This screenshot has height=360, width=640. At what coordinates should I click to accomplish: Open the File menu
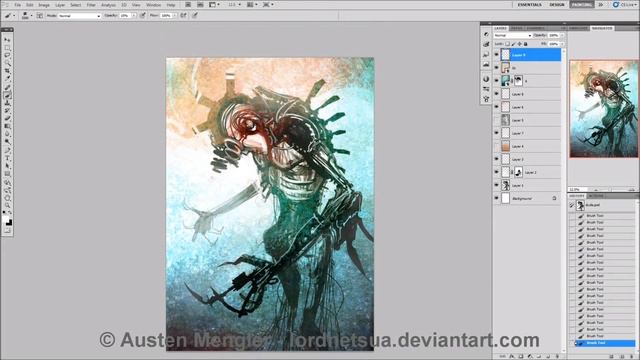(18, 5)
